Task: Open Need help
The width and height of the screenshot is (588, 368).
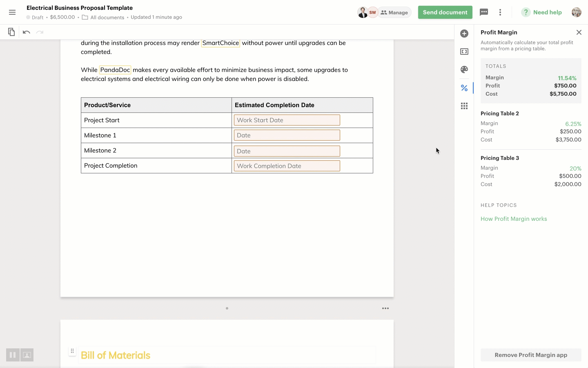Action: tap(542, 12)
